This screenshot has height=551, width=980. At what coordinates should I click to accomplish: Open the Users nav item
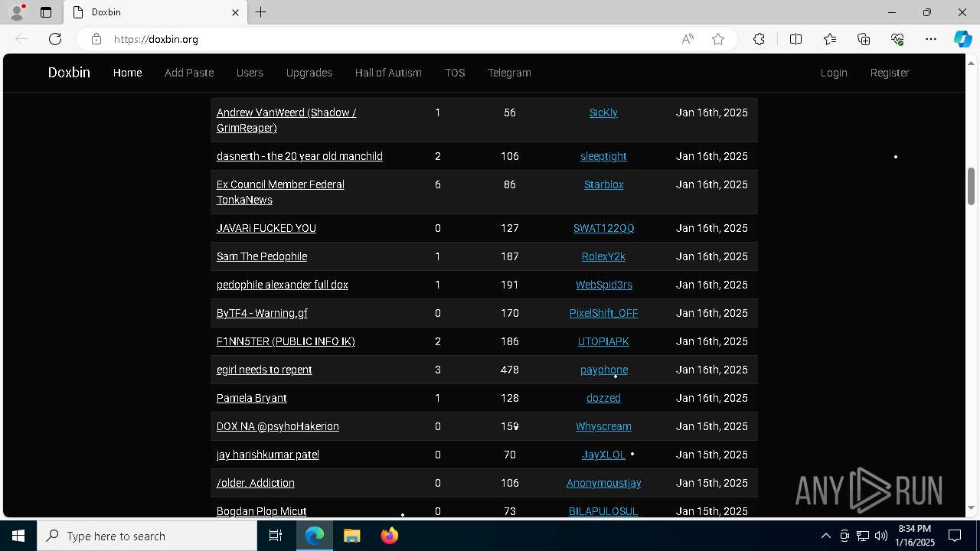pyautogui.click(x=250, y=73)
